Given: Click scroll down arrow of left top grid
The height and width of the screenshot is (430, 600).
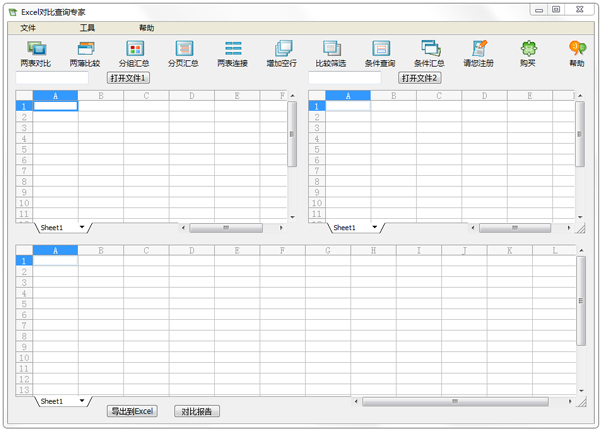Looking at the screenshot, I should 292,217.
